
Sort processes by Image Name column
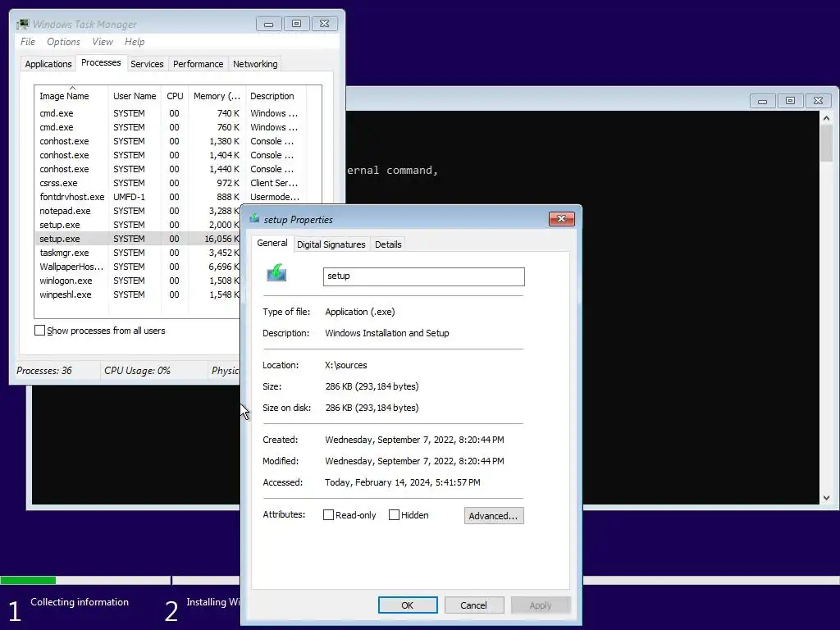tap(71, 96)
